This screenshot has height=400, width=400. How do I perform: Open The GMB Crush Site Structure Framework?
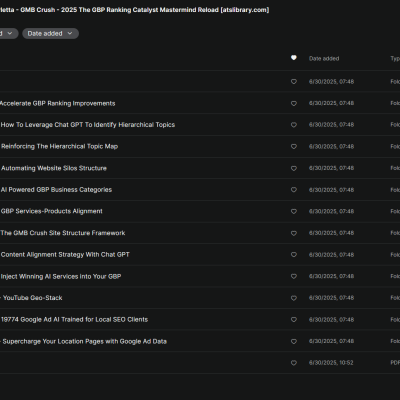coord(63,233)
